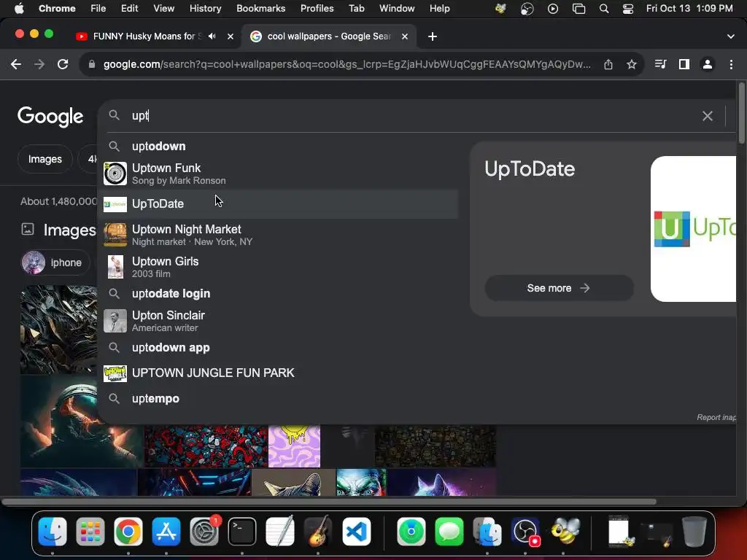Open Spotlight search in menu bar
The height and width of the screenshot is (560, 747).
tap(603, 9)
